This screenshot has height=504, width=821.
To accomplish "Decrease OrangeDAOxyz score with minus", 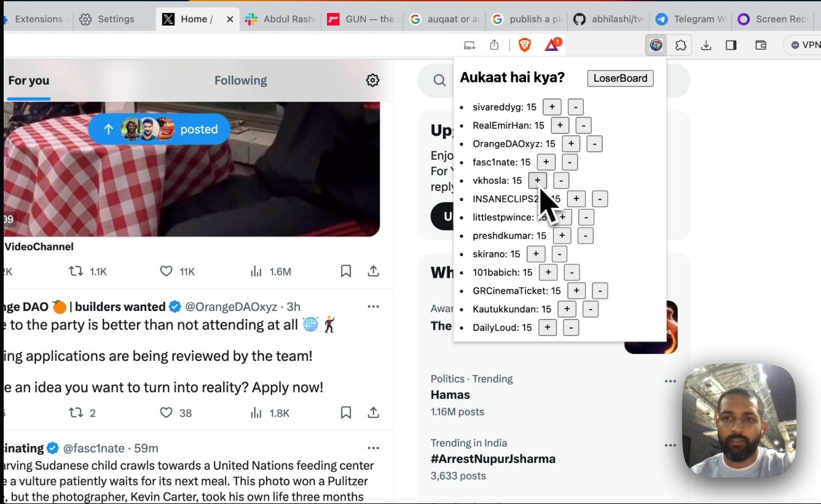I will click(594, 144).
